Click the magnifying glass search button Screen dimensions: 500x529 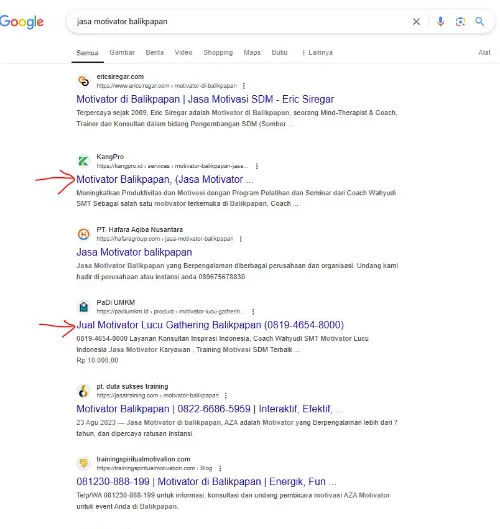[x=479, y=22]
